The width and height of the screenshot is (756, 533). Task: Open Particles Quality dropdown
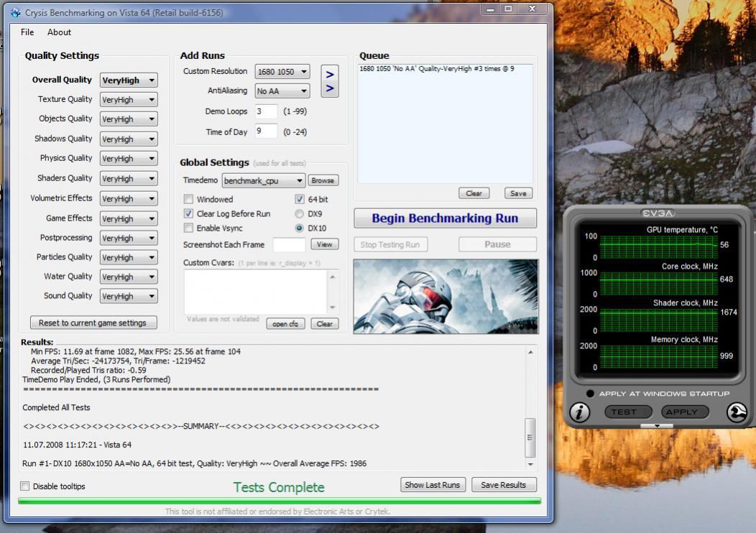[129, 257]
